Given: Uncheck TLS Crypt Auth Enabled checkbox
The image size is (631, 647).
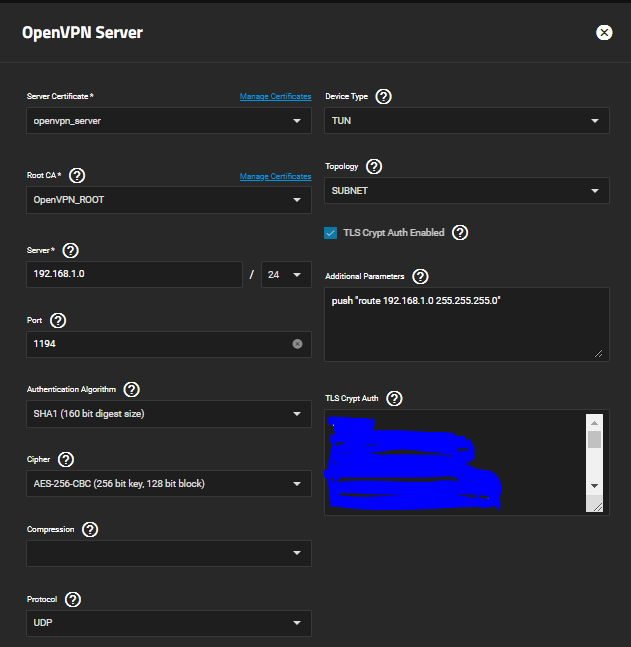Looking at the screenshot, I should point(331,233).
